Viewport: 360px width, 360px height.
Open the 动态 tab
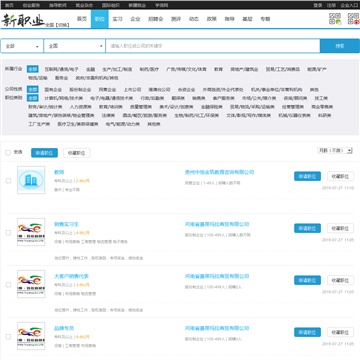pyautogui.click(x=194, y=19)
